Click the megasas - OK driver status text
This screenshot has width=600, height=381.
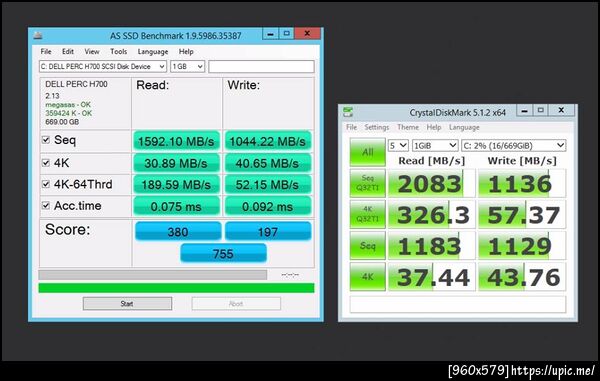(x=68, y=104)
